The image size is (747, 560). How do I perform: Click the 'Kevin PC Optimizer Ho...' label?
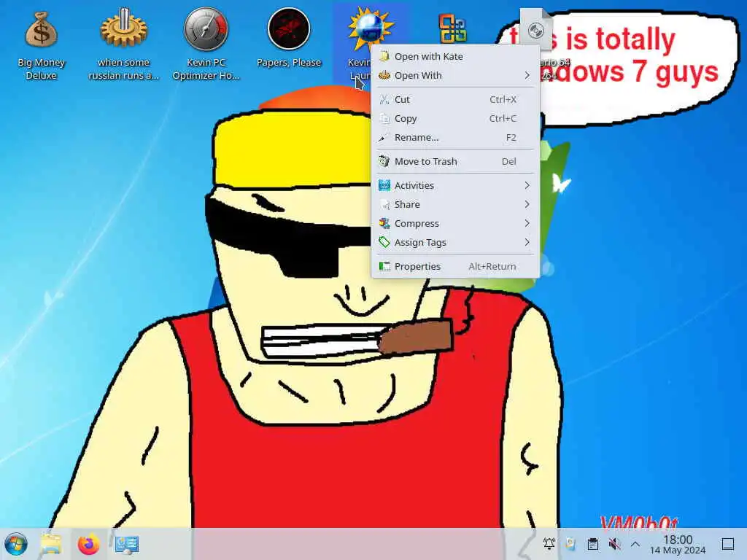(206, 69)
